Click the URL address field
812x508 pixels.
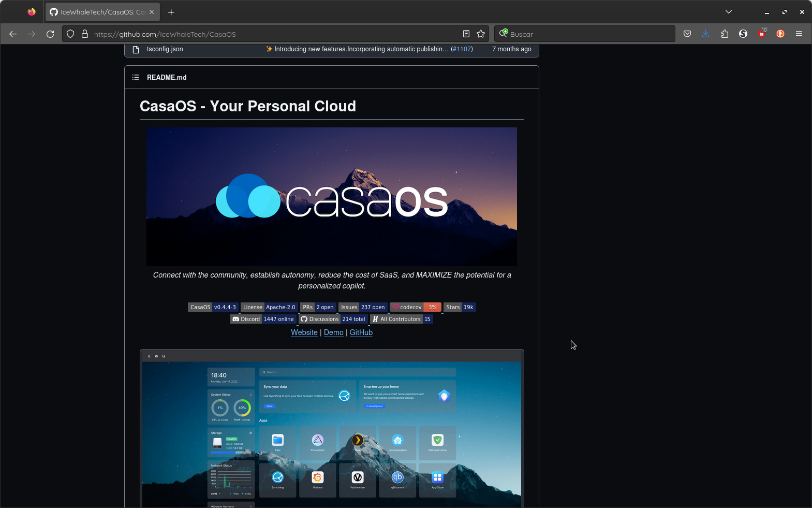coord(274,34)
